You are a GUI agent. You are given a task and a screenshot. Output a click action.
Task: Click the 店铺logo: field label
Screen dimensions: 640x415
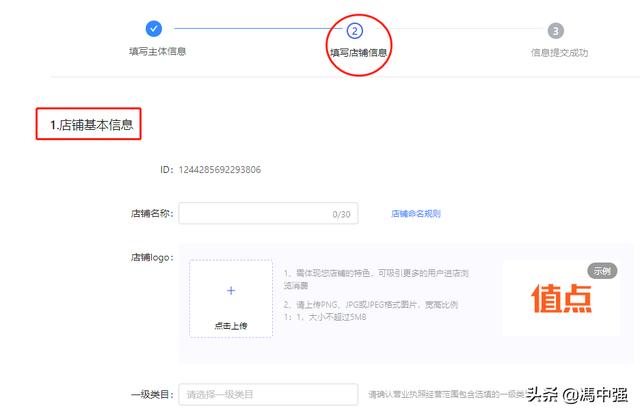[x=152, y=257]
